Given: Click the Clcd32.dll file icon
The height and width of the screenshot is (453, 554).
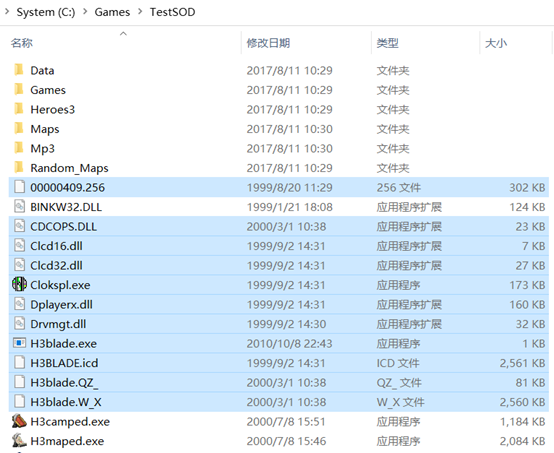Looking at the screenshot, I should (19, 265).
